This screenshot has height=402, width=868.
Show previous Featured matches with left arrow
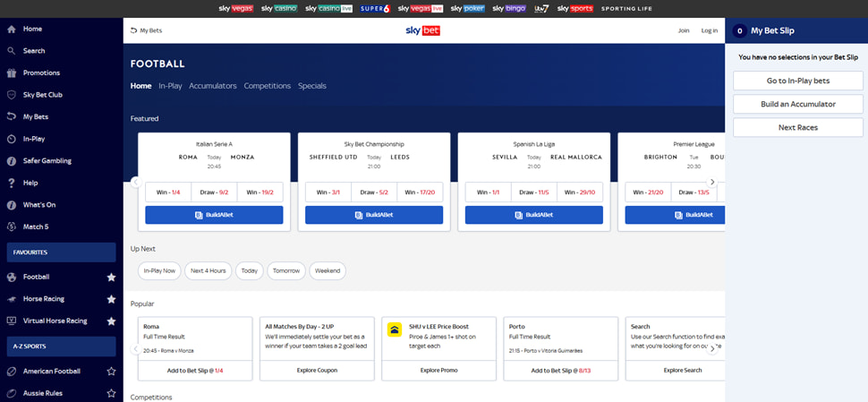tap(136, 182)
